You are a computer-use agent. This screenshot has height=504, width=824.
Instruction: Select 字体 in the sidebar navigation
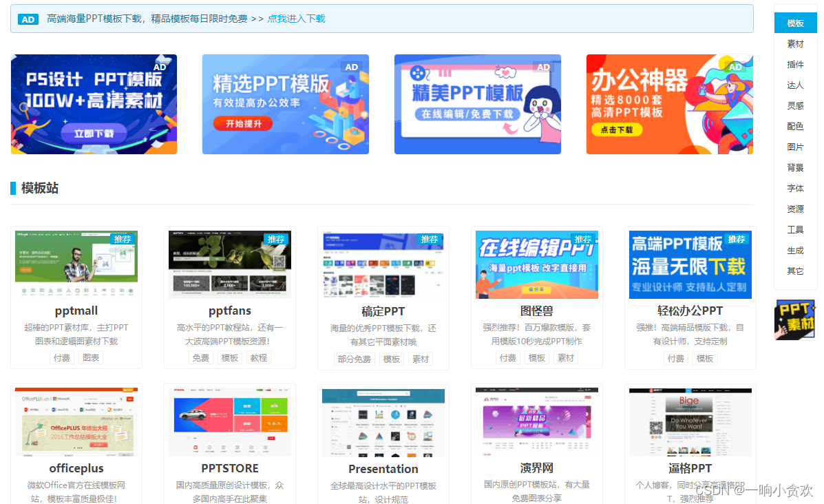[x=795, y=188]
